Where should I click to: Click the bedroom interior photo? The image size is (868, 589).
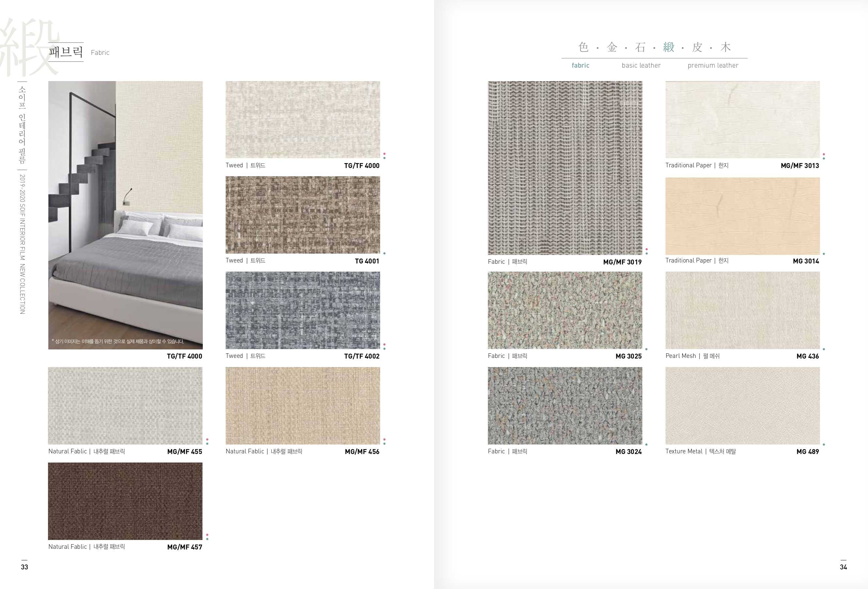coord(125,215)
